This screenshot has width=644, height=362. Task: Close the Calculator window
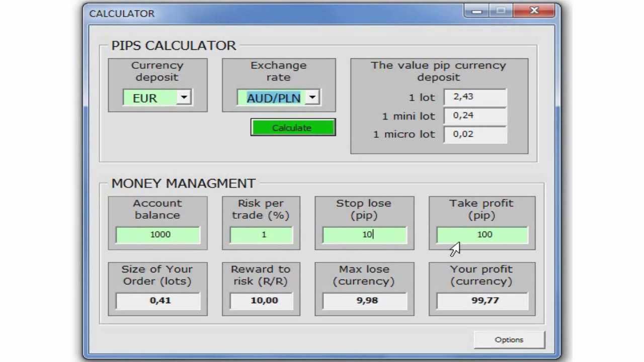[534, 11]
